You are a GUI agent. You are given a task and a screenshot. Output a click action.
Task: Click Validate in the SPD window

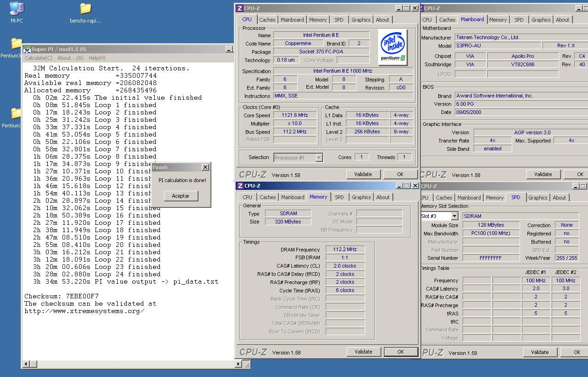(x=540, y=352)
